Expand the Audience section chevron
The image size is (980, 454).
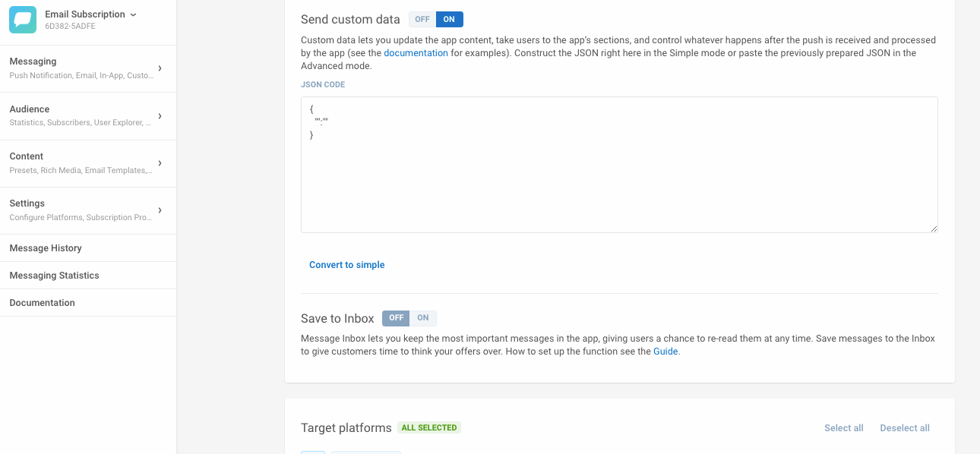[x=160, y=116]
